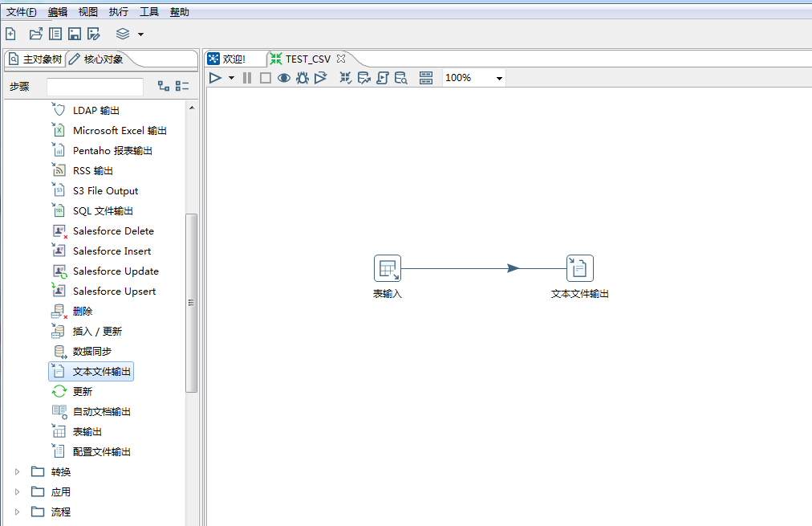Select the Microsoft Excel 输出 step
Screen dimensions: 812x526
(109, 131)
